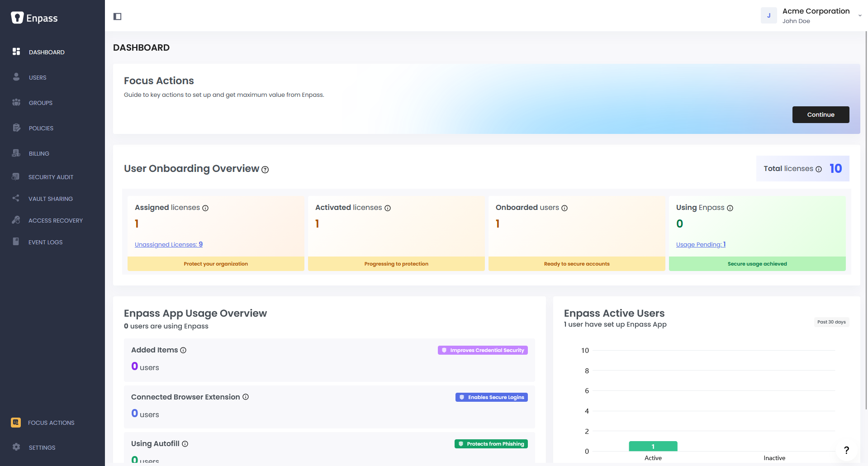Expand the Acme Corporation account dropdown arrow
The image size is (868, 466).
(x=860, y=15)
